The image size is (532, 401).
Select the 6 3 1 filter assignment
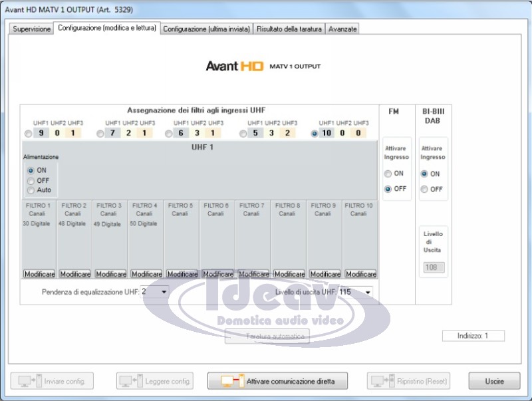[168, 134]
